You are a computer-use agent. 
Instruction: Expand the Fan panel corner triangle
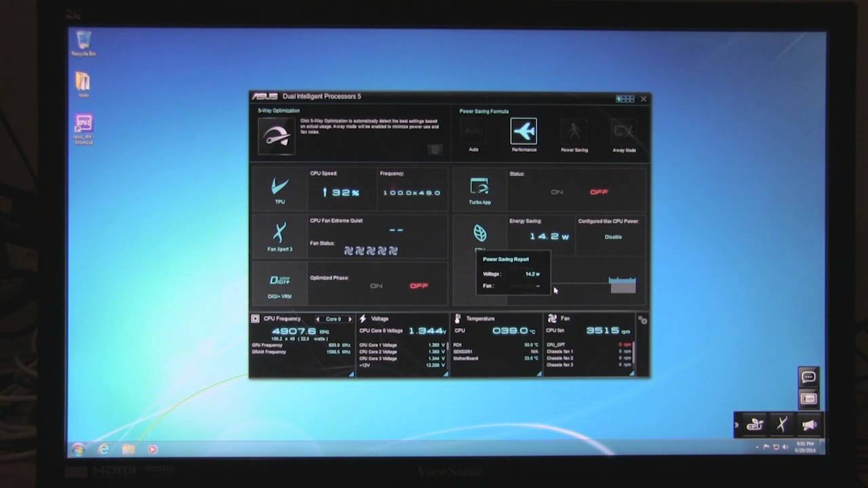[632, 373]
